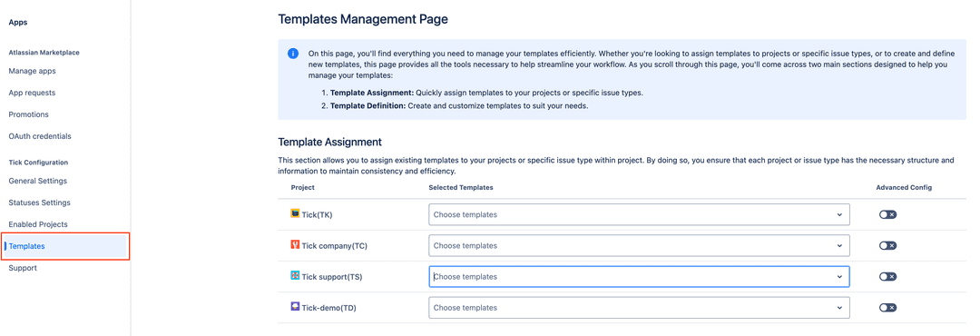This screenshot has width=980, height=336.
Task: Open Statuses Settings in the sidebar
Action: tap(39, 203)
